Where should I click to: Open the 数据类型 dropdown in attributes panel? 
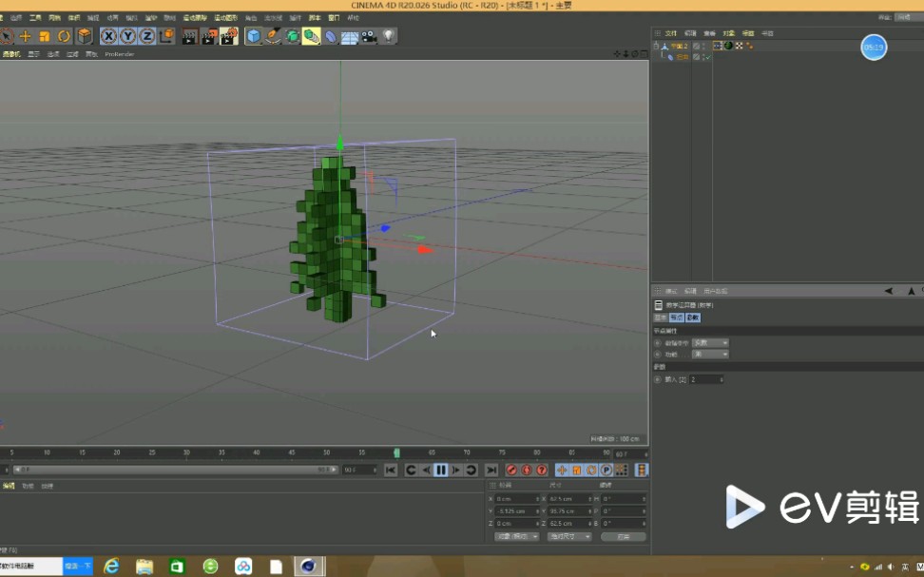click(x=709, y=343)
